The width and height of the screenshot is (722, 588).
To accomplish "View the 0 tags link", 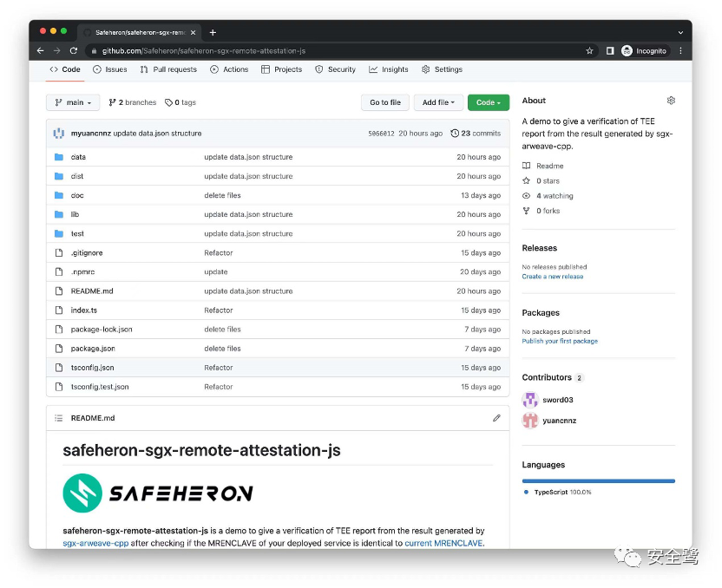I will click(x=180, y=102).
